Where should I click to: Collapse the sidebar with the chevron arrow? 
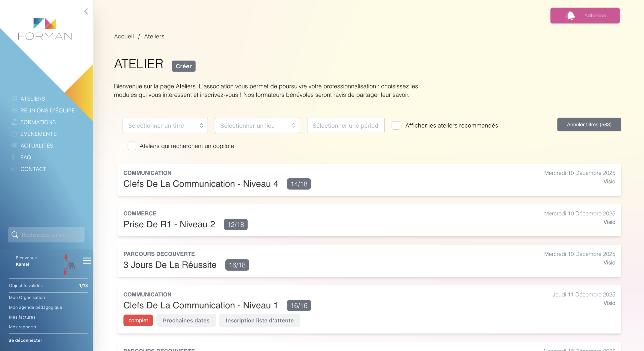click(86, 11)
